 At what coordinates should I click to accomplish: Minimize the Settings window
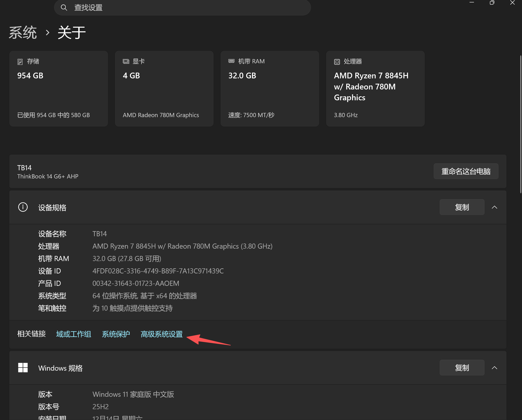[x=472, y=2]
